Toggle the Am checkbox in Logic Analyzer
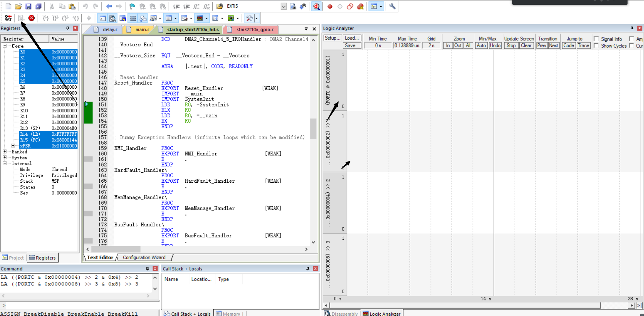 coord(632,39)
